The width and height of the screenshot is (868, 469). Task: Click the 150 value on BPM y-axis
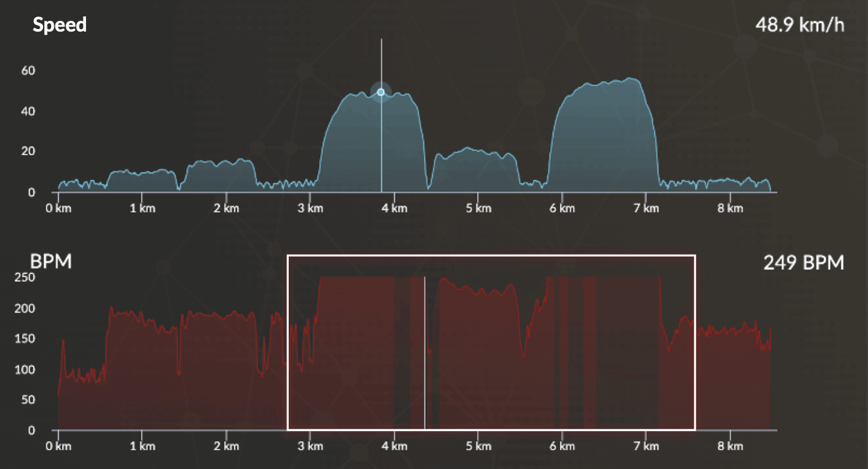click(x=25, y=339)
